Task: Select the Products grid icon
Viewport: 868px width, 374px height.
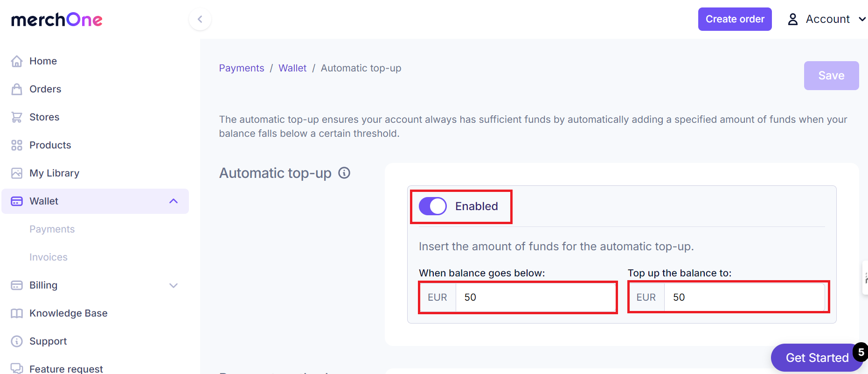Action: click(16, 145)
